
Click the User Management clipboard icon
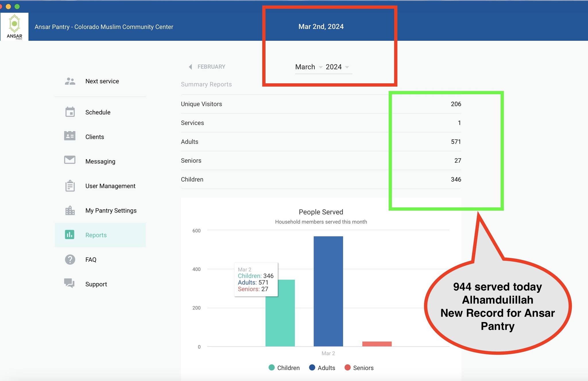coord(70,186)
